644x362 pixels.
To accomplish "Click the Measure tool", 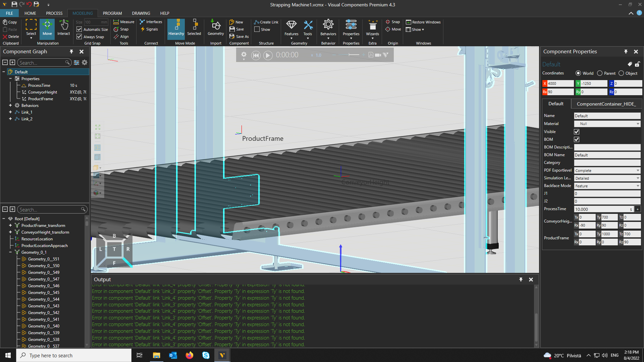I will [x=124, y=22].
